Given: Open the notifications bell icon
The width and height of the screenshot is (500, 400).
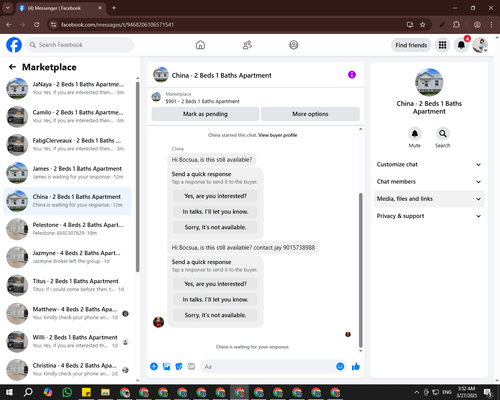Looking at the screenshot, I should (461, 45).
